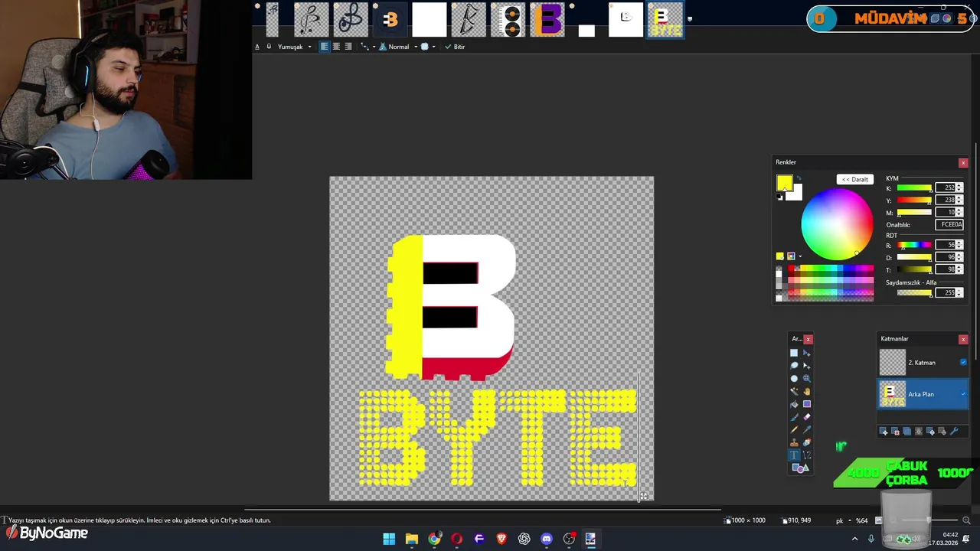Image resolution: width=980 pixels, height=551 pixels.
Task: Select the Magic Wand tool
Action: click(794, 391)
